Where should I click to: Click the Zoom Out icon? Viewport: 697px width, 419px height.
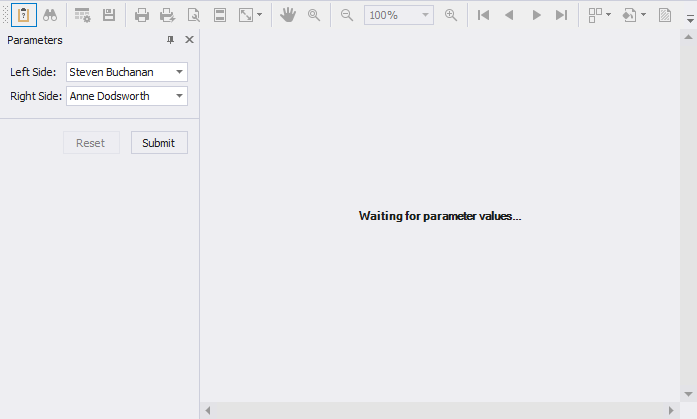347,15
